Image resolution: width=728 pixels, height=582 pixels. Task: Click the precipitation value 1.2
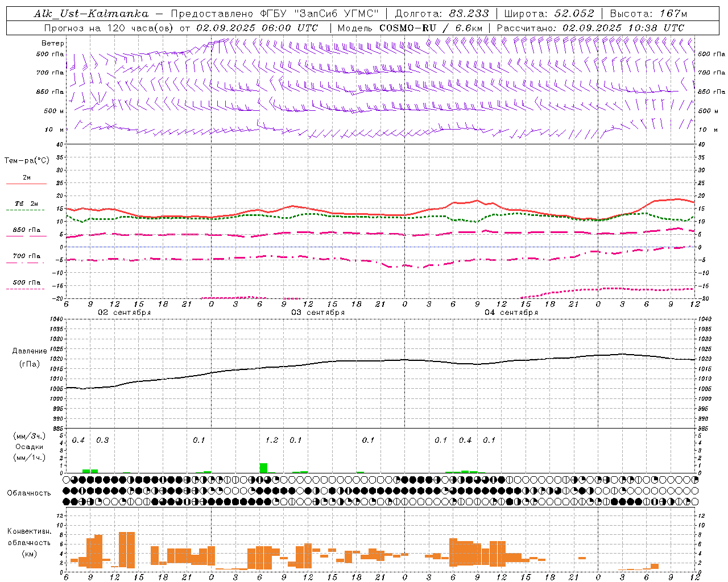click(272, 440)
